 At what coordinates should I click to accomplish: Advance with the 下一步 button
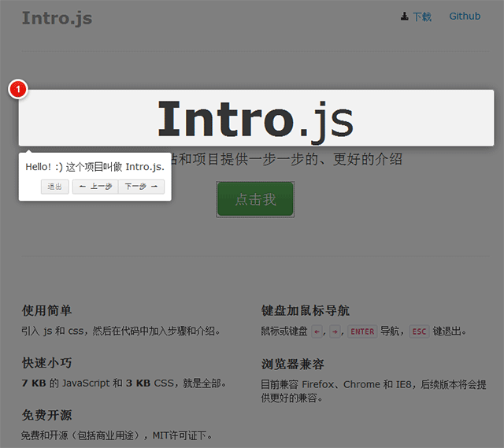coord(142,187)
